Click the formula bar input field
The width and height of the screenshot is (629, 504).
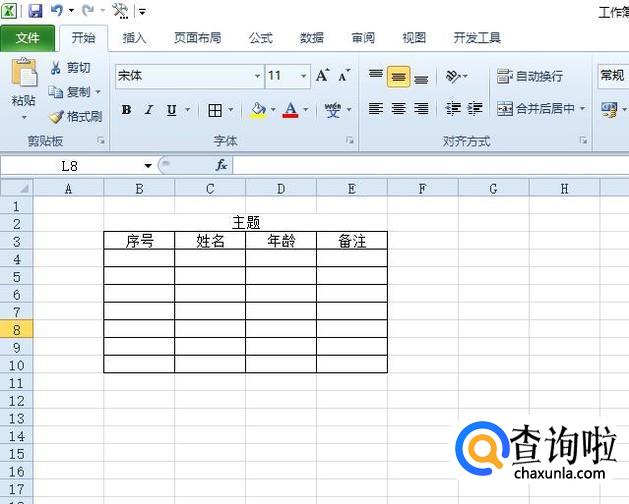pos(431,165)
